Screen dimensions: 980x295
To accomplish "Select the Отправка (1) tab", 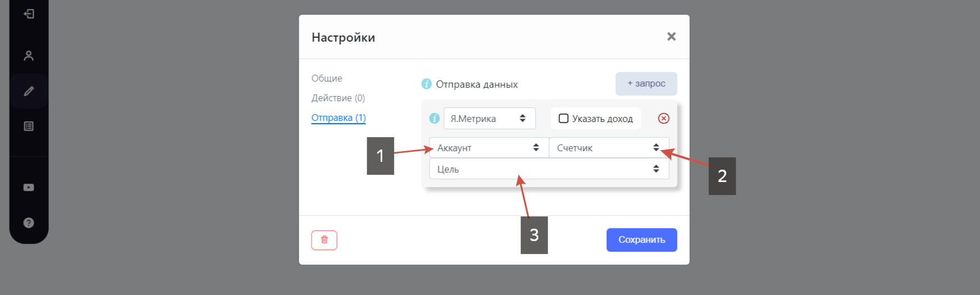I will pyautogui.click(x=338, y=118).
